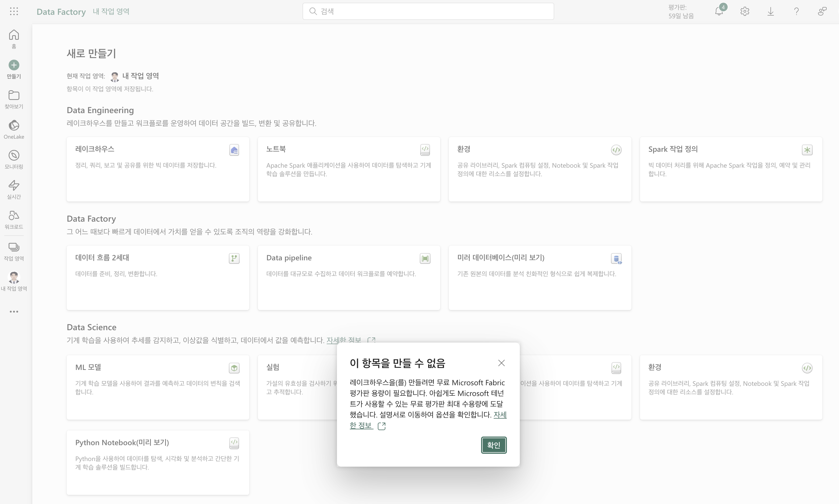The width and height of the screenshot is (839, 504).
Task: Click Python Notebook card icon
Action: tap(234, 443)
